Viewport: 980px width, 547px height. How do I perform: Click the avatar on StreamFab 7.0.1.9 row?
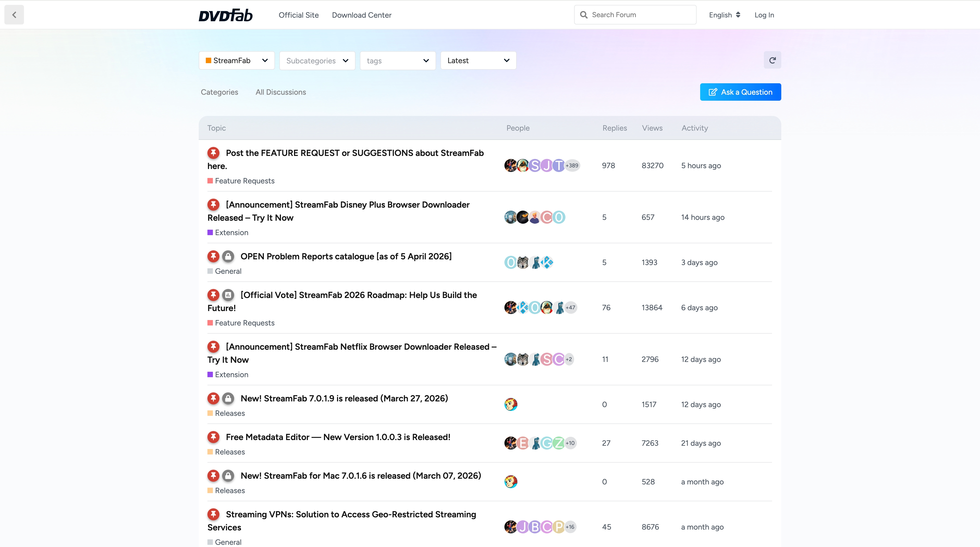click(x=510, y=404)
